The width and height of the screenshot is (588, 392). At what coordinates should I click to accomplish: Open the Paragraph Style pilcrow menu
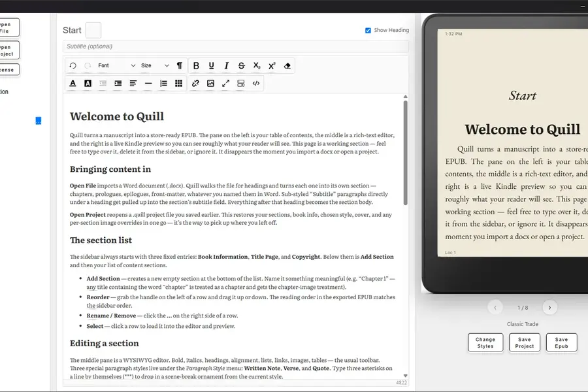point(179,65)
